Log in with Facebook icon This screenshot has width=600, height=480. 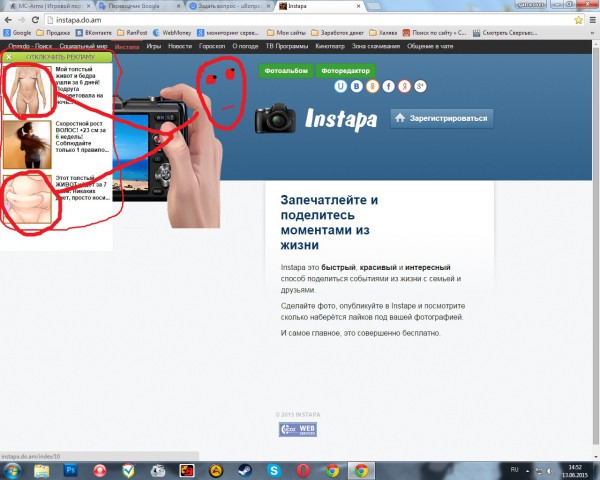(x=388, y=87)
